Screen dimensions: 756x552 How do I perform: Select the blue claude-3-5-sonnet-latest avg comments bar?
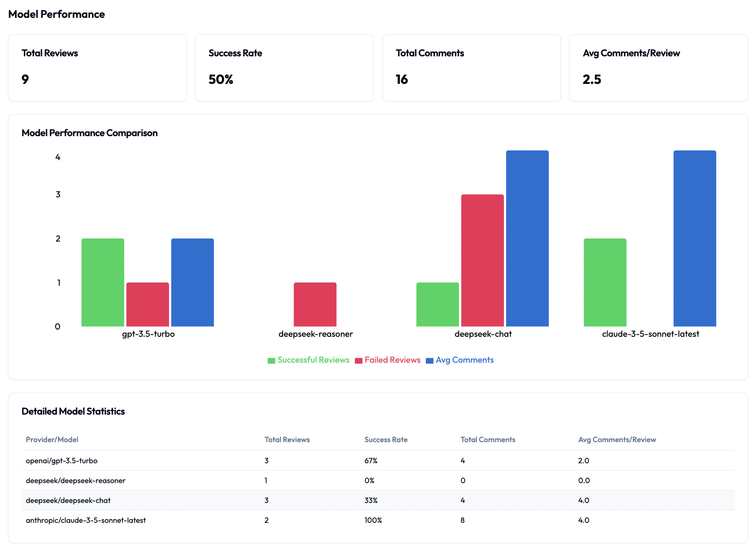[695, 238]
